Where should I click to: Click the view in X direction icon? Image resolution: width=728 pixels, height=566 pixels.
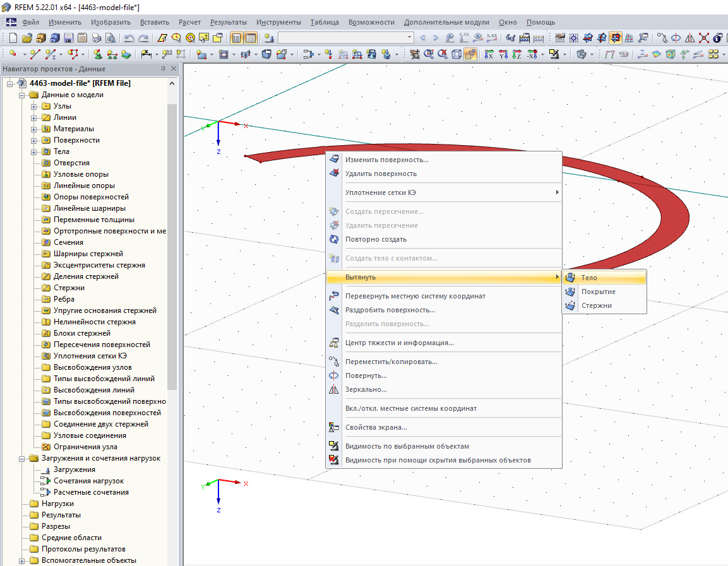pos(489,54)
